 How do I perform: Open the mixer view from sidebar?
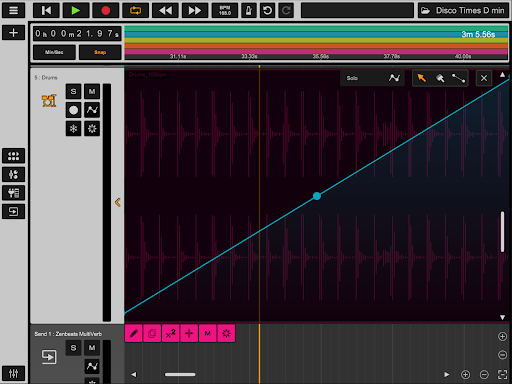[13, 373]
